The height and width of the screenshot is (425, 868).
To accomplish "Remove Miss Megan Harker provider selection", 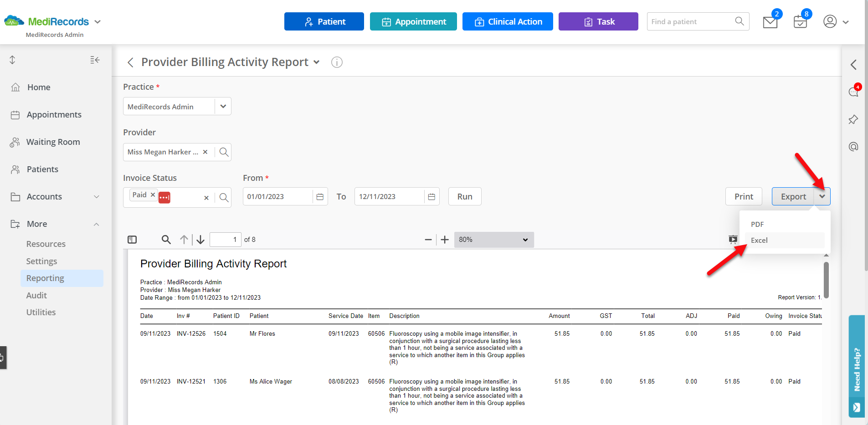I will coord(205,152).
